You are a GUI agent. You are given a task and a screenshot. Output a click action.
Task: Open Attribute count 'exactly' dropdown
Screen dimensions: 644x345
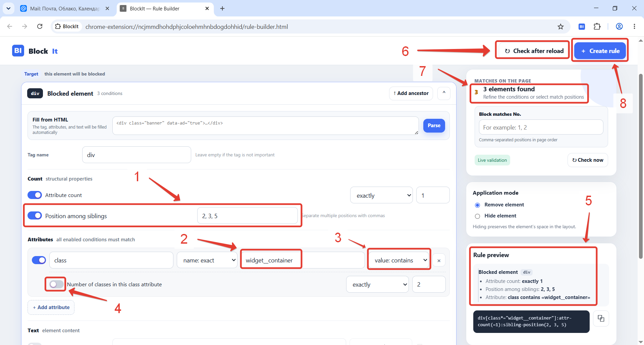[x=381, y=195]
